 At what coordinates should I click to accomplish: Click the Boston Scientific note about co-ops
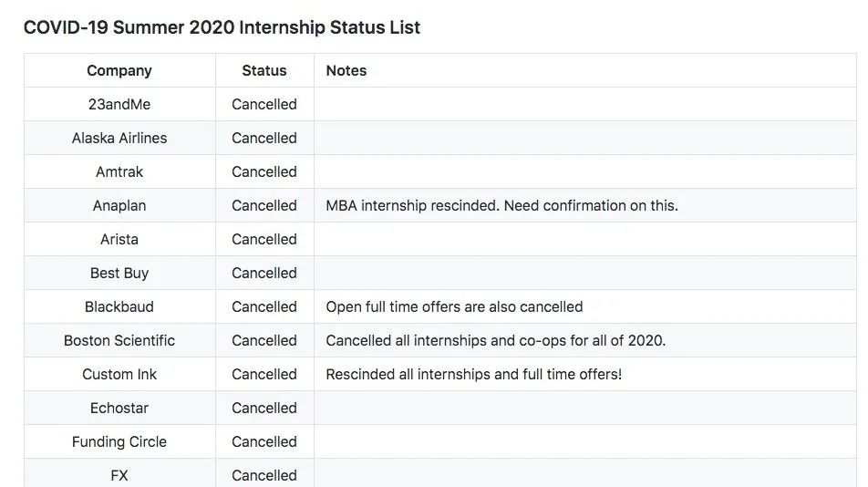click(x=495, y=340)
